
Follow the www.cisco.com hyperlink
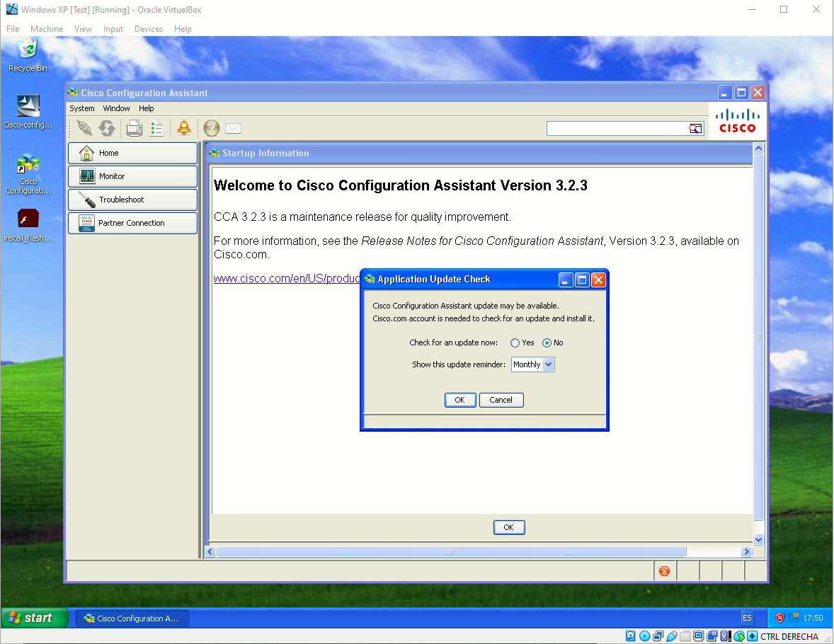click(287, 278)
